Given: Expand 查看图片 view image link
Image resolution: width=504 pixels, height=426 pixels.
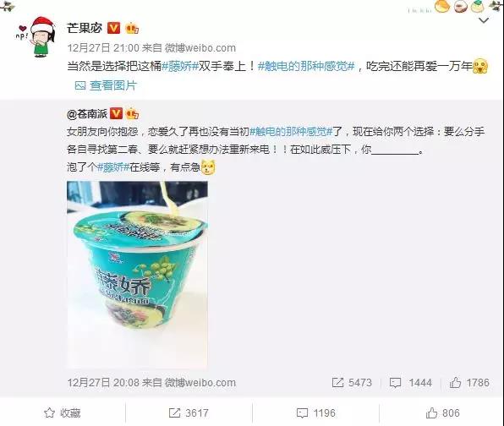Looking at the screenshot, I should tap(106, 85).
